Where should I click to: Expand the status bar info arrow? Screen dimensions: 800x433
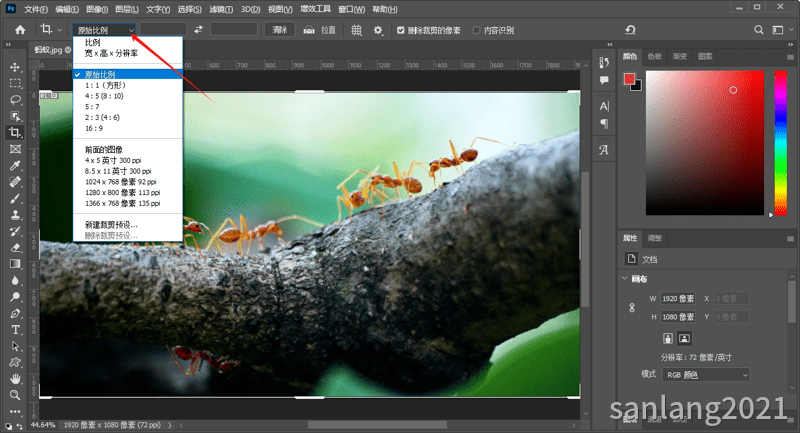tap(169, 425)
